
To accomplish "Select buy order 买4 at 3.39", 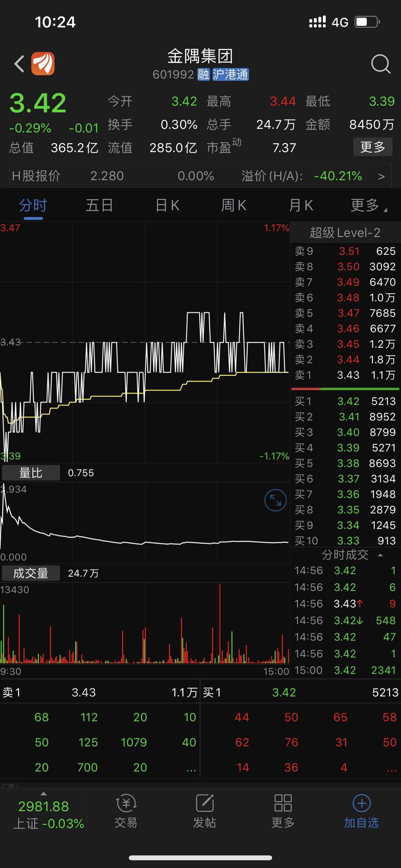I will click(x=345, y=448).
